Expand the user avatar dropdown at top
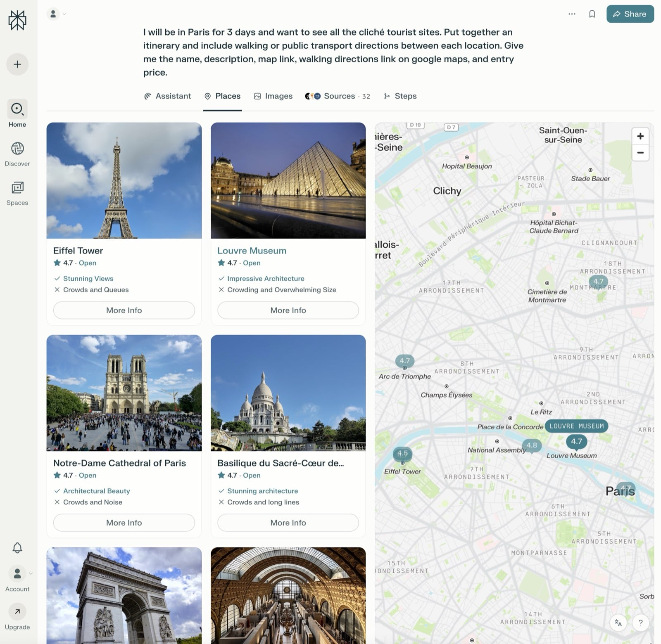661x644 pixels. coord(57,14)
